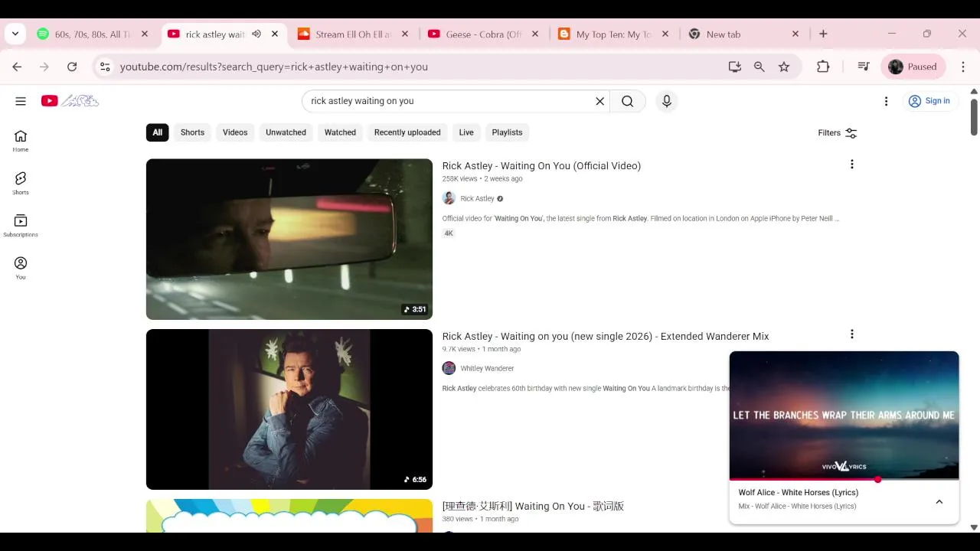Open the Rick Astley channel link

pyautogui.click(x=477, y=199)
